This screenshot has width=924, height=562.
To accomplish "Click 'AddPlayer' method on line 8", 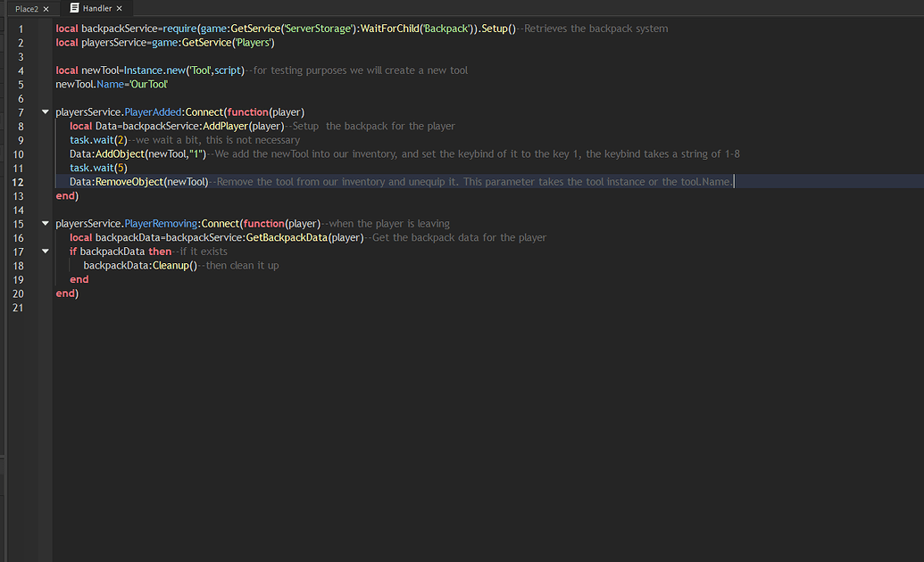I will coord(225,126).
